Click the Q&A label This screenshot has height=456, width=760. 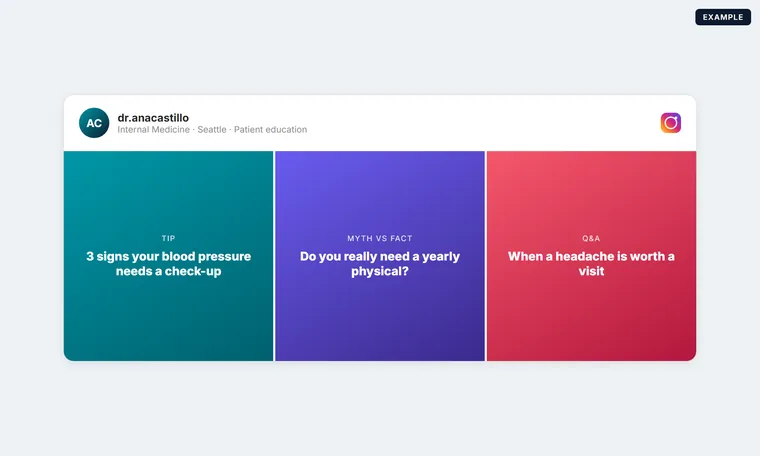click(x=591, y=238)
